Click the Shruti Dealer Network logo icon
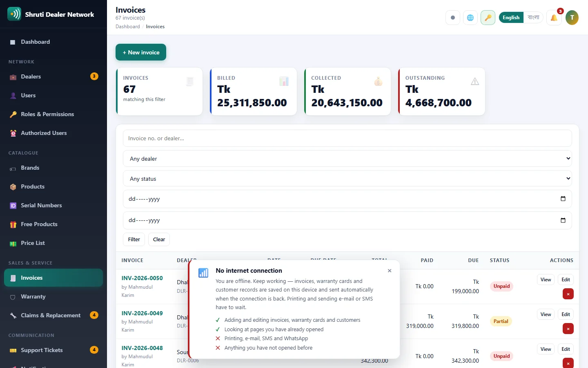588x368 pixels. click(14, 14)
